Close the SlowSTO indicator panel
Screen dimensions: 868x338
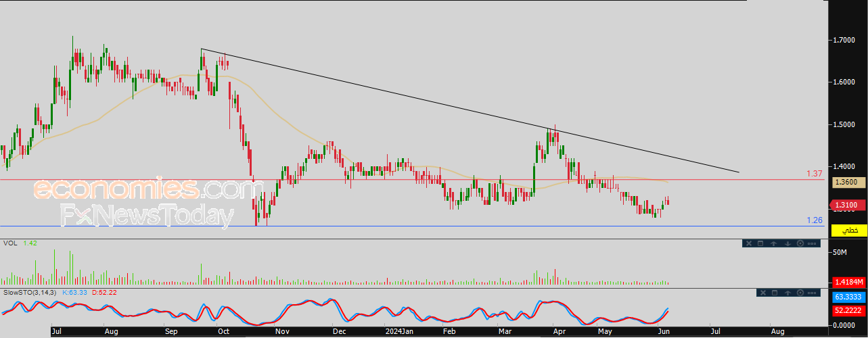(763, 293)
